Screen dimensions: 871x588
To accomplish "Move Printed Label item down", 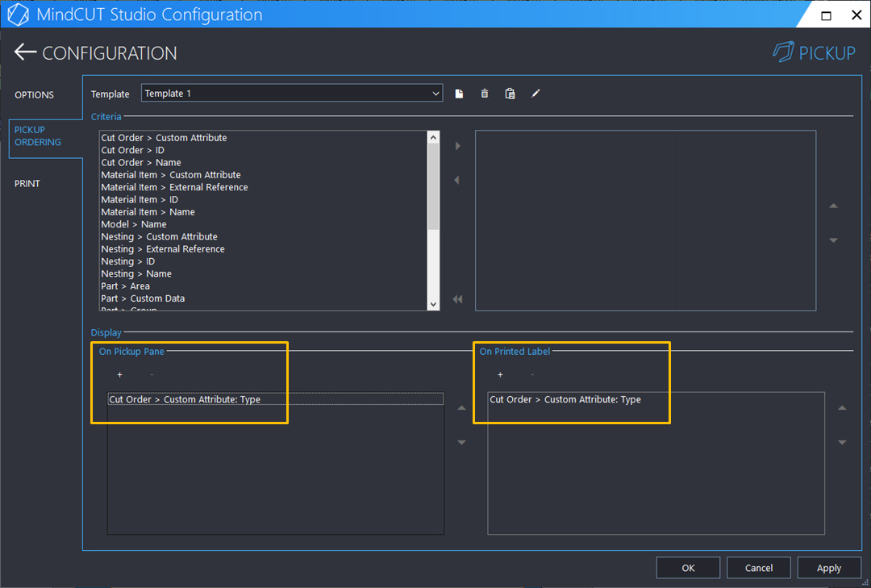I will [842, 442].
